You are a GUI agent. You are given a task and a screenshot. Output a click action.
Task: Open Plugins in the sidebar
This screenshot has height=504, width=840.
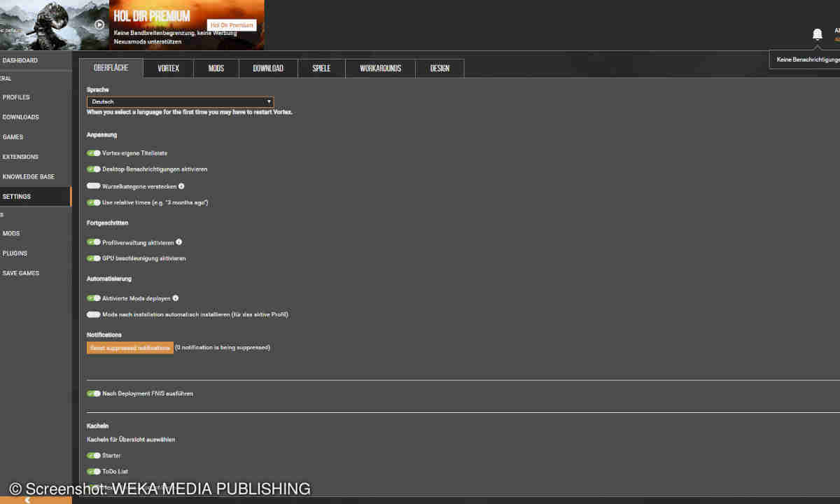click(15, 253)
